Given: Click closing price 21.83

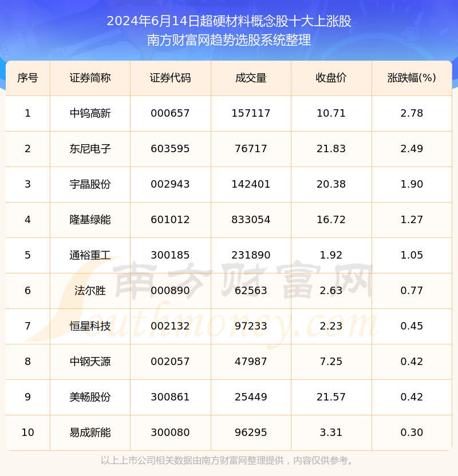Looking at the screenshot, I should tap(331, 149).
